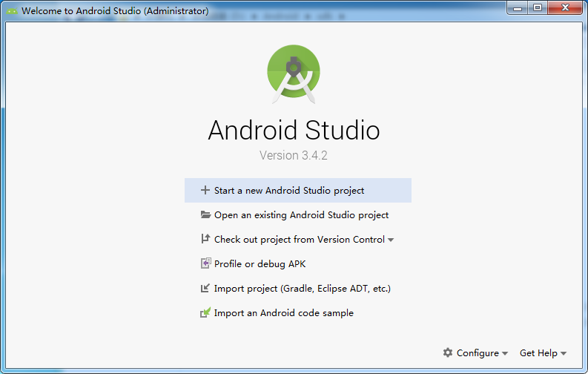Click the Configure gear icon
The width and height of the screenshot is (588, 374).
(447, 352)
